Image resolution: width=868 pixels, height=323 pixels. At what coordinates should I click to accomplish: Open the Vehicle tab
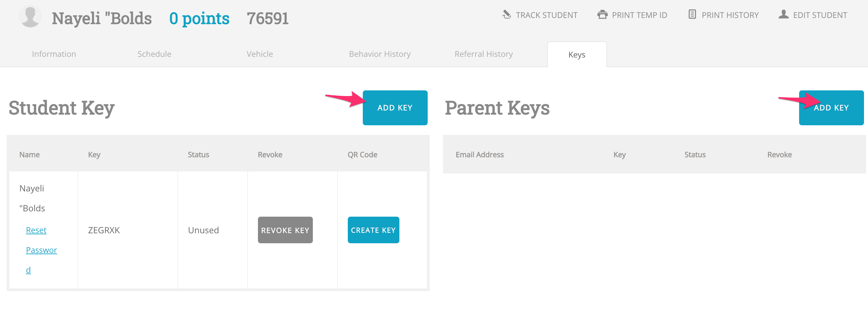tap(260, 54)
